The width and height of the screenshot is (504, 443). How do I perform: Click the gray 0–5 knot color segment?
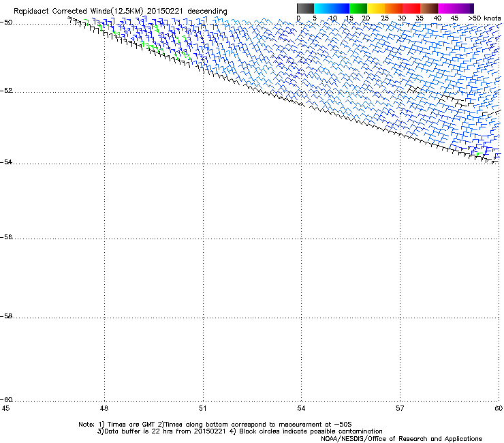(x=305, y=9)
